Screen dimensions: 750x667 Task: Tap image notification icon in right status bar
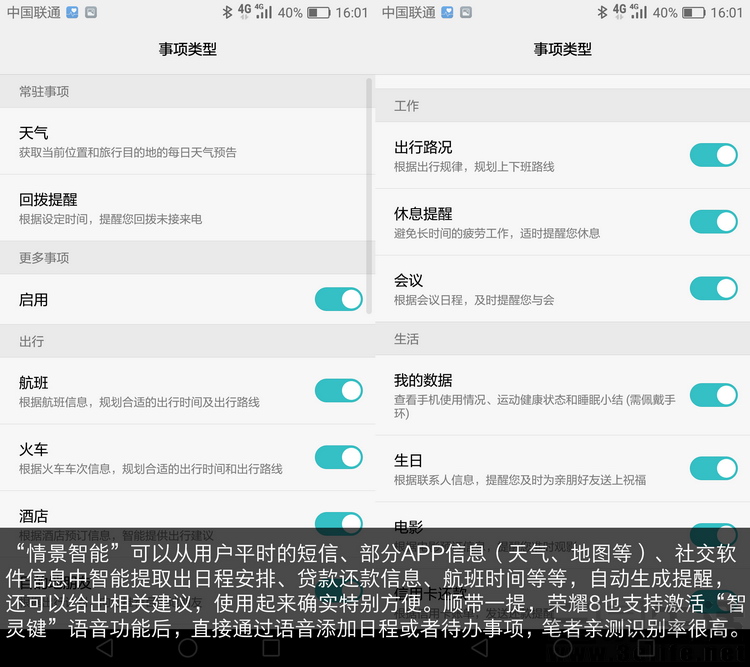pyautogui.click(x=466, y=12)
